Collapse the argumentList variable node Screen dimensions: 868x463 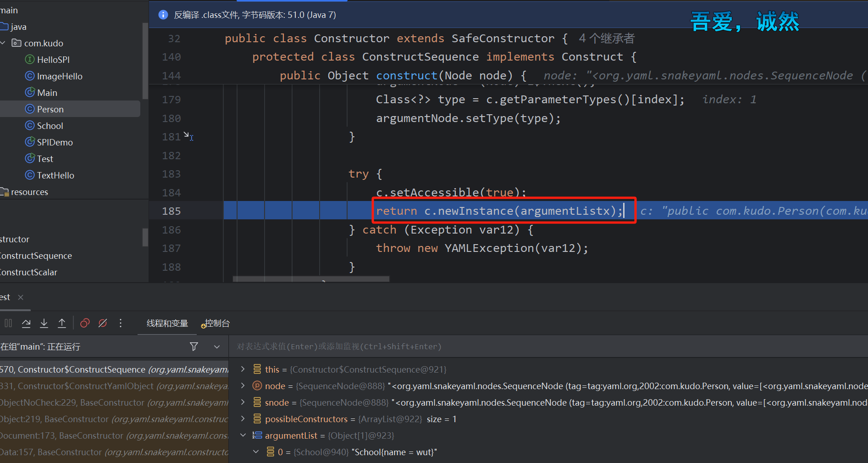click(243, 435)
